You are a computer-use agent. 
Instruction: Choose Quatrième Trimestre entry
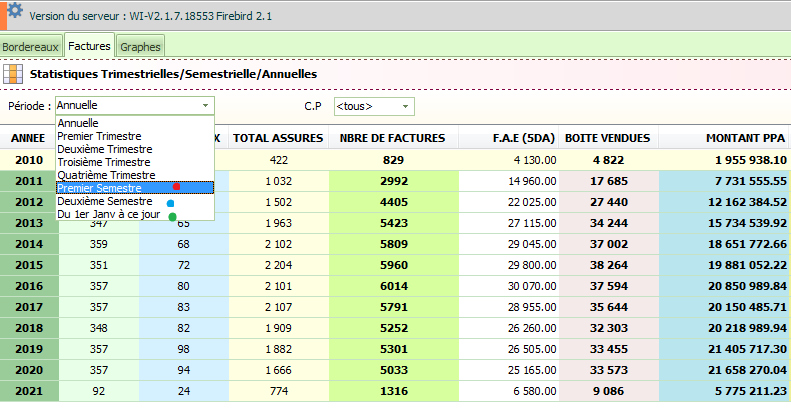[x=105, y=175]
